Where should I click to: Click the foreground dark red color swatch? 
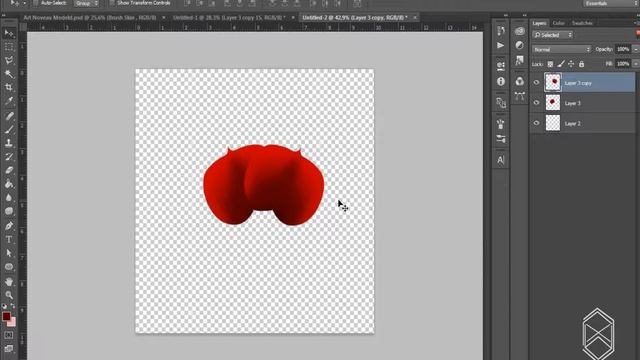tap(6, 316)
